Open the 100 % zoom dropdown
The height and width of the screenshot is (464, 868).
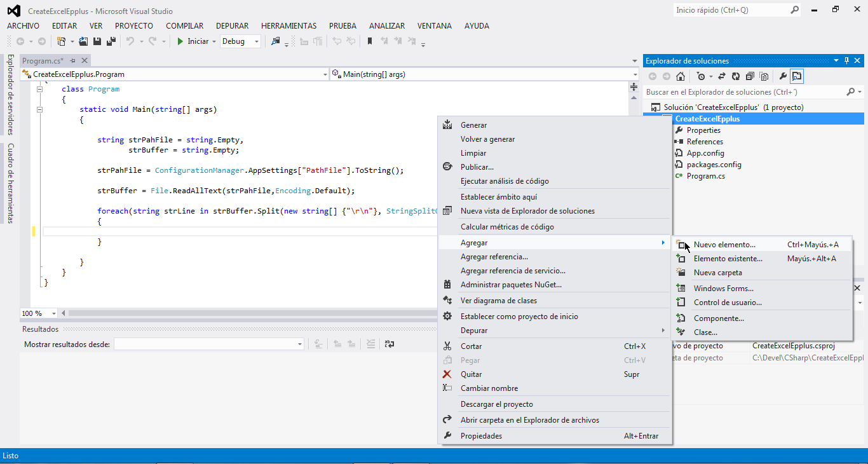tap(53, 313)
